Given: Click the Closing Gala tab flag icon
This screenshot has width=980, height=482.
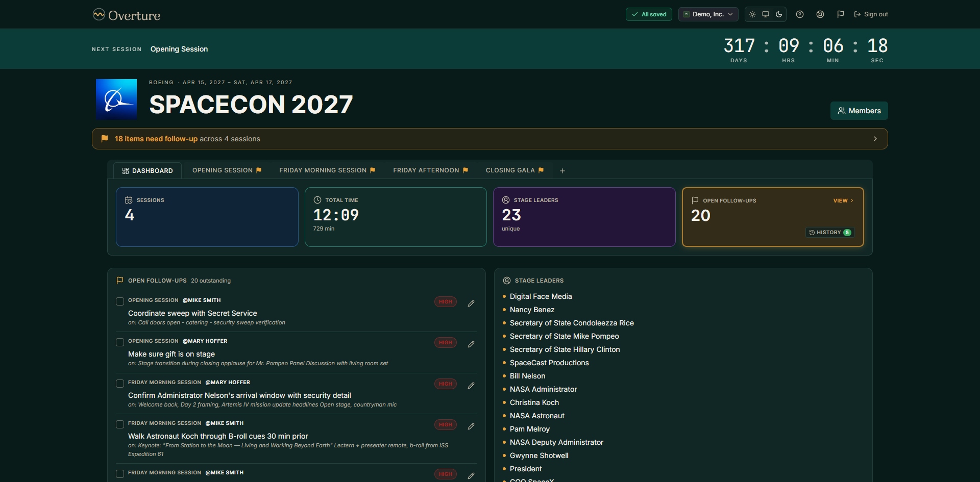Looking at the screenshot, I should pyautogui.click(x=541, y=170).
